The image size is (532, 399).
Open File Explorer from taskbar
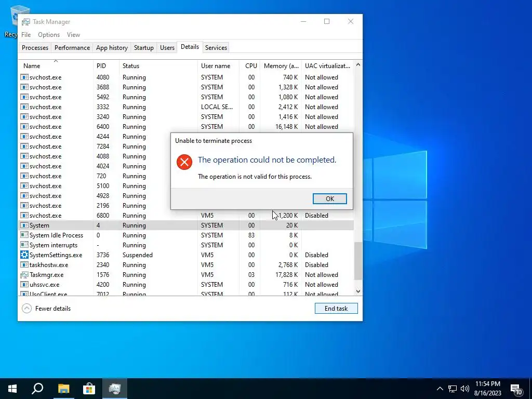pos(63,389)
